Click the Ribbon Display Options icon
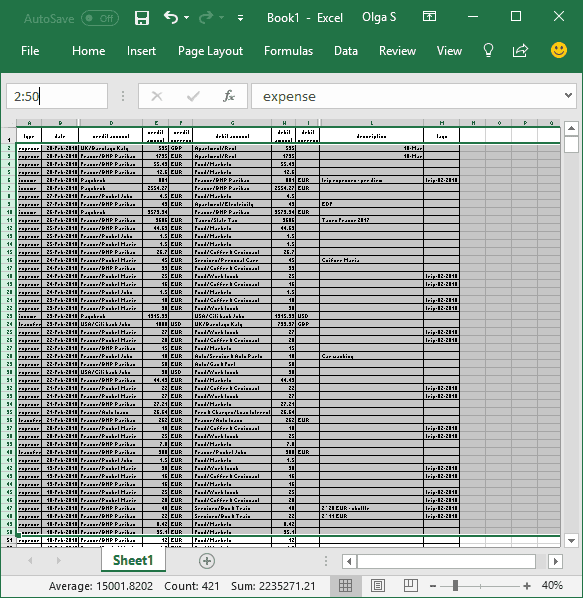The image size is (583, 598). pyautogui.click(x=429, y=16)
